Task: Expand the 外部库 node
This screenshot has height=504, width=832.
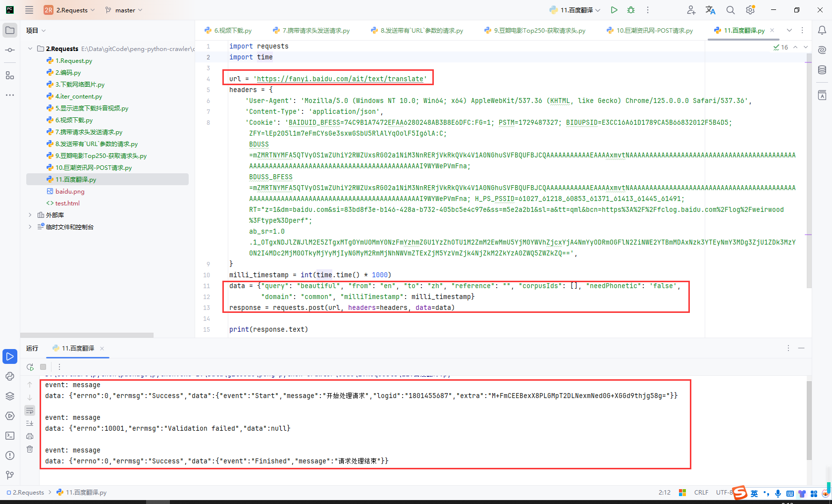Action: 30,215
